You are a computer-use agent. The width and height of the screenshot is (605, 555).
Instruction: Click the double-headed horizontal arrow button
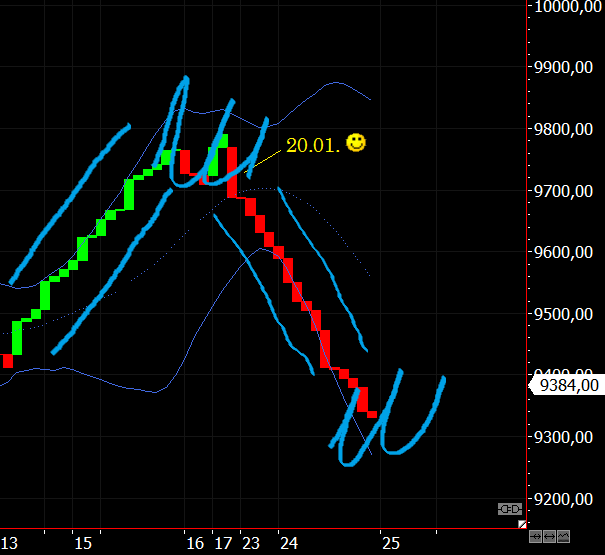tap(549, 536)
